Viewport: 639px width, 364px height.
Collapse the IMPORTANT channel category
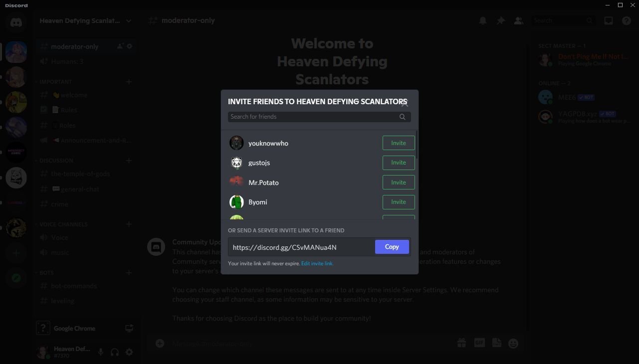click(x=55, y=82)
